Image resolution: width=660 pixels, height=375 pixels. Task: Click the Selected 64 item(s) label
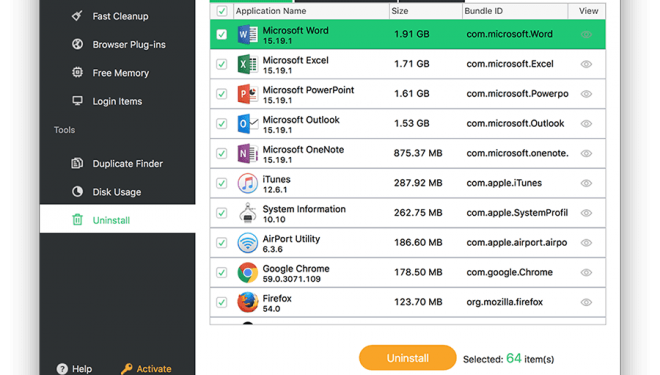pos(508,359)
